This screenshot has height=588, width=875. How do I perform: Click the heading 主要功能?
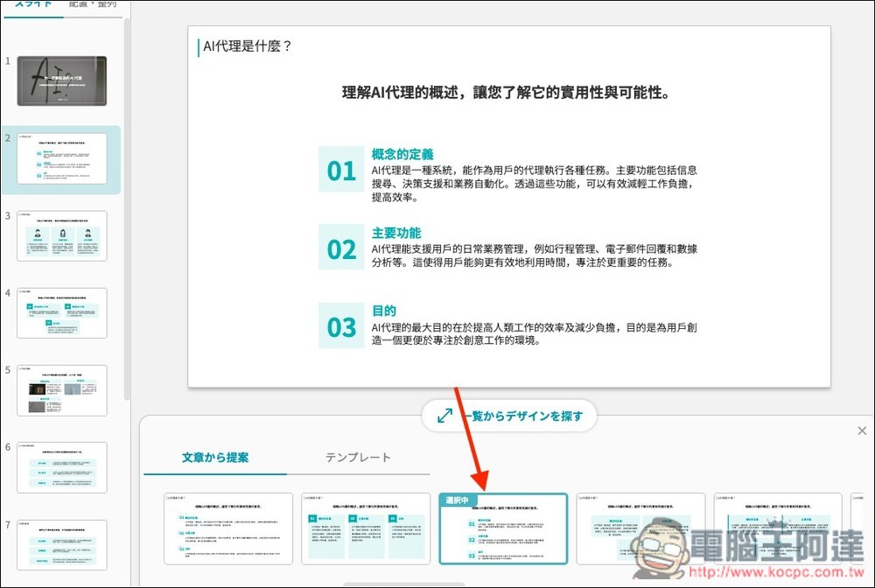pyautogui.click(x=396, y=233)
